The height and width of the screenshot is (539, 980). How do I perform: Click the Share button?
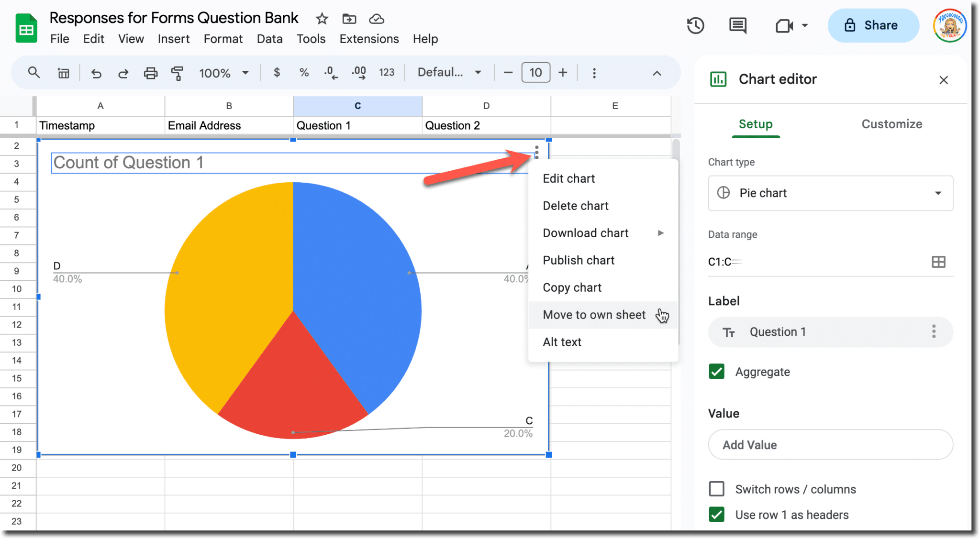(x=873, y=25)
